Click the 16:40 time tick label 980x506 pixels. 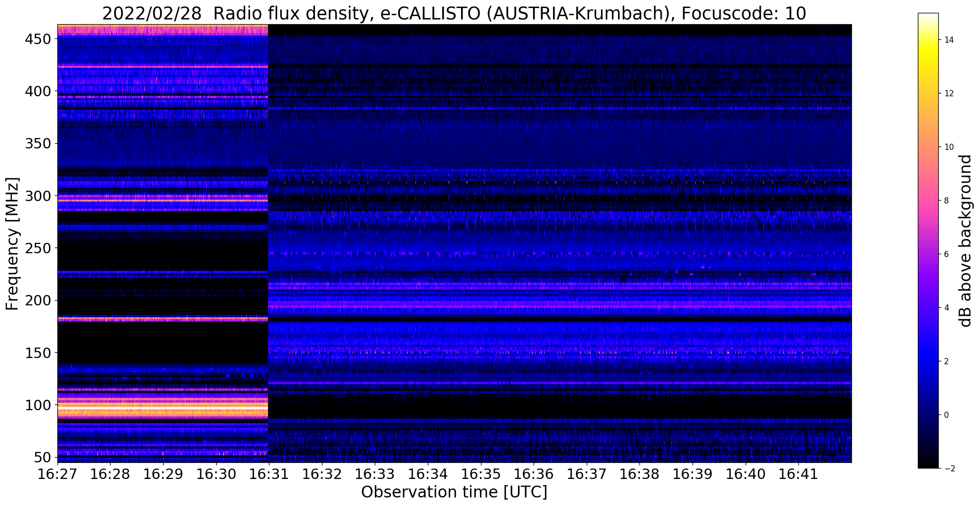coord(746,474)
